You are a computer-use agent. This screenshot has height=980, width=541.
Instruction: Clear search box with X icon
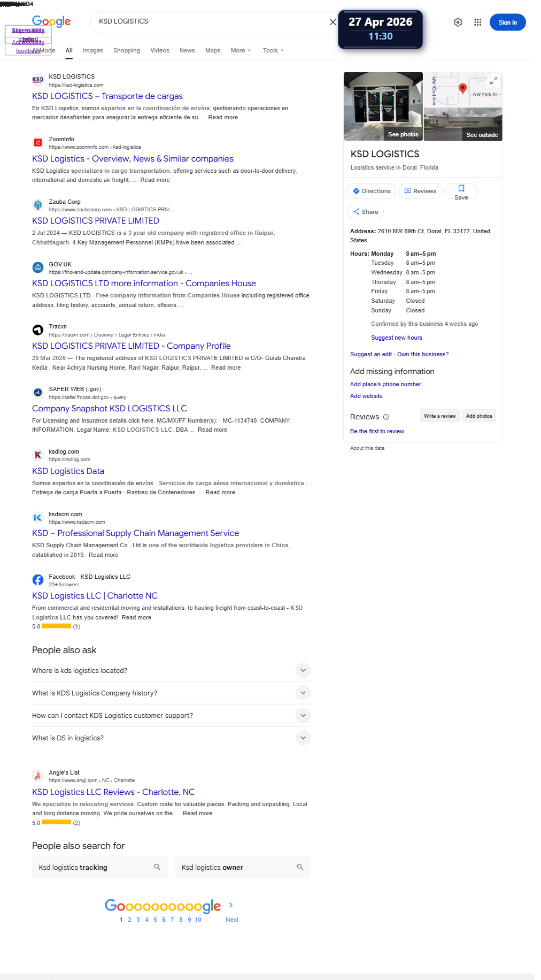pos(333,22)
